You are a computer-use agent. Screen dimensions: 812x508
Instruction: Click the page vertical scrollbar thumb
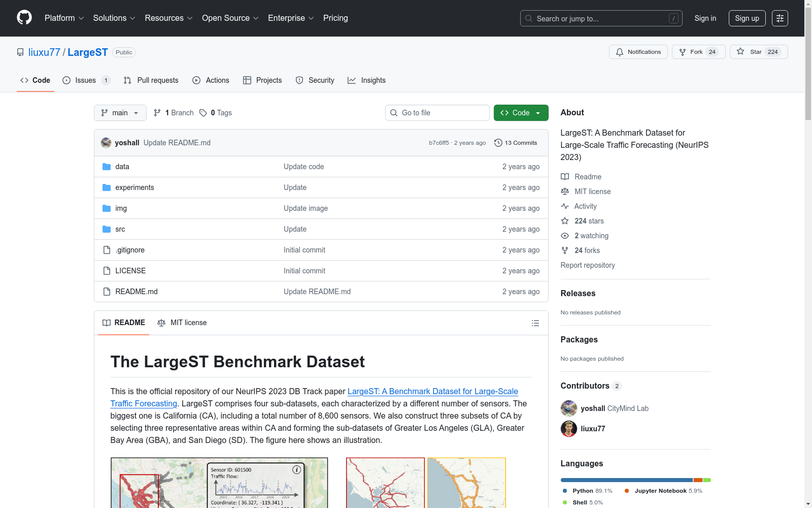[x=808, y=63]
